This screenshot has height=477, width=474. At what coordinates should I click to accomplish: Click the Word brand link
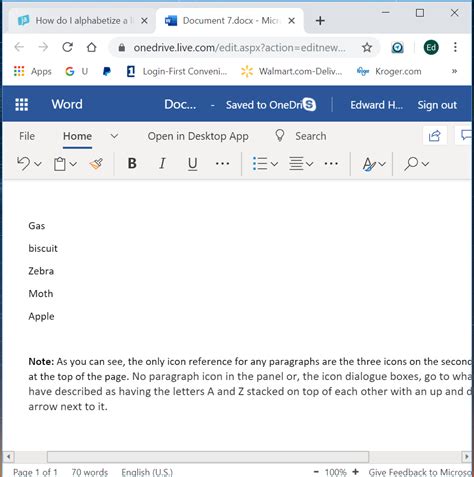coord(67,104)
